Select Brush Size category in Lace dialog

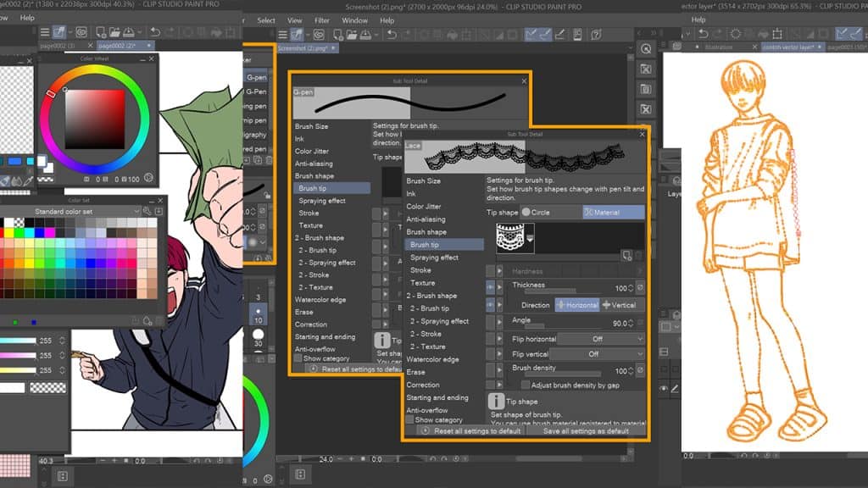424,181
